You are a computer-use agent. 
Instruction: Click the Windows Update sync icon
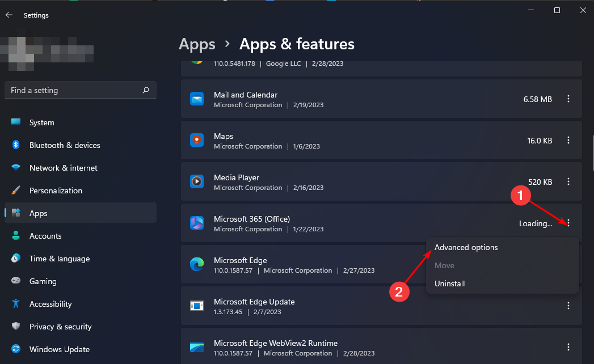point(16,349)
